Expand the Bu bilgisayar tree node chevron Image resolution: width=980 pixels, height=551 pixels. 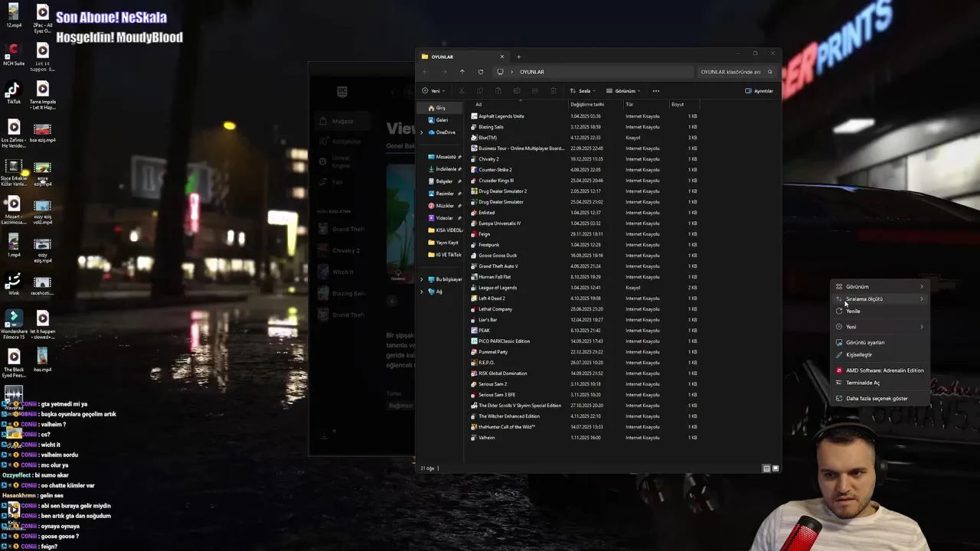[421, 279]
